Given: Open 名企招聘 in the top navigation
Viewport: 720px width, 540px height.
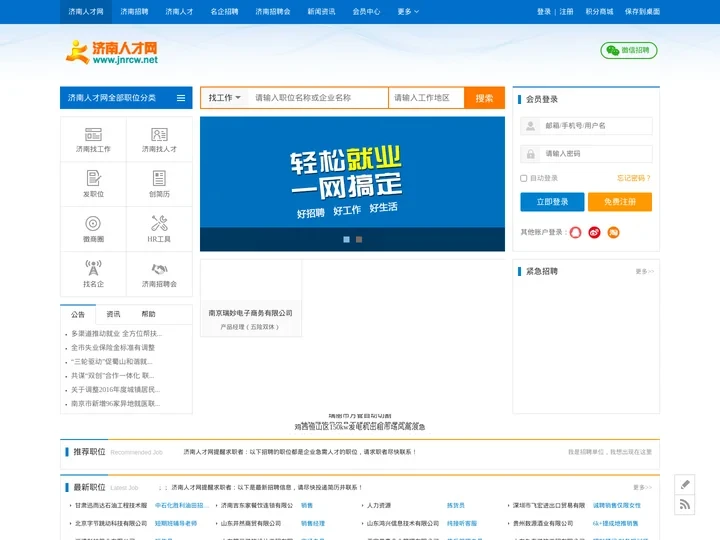Looking at the screenshot, I should click(x=224, y=11).
